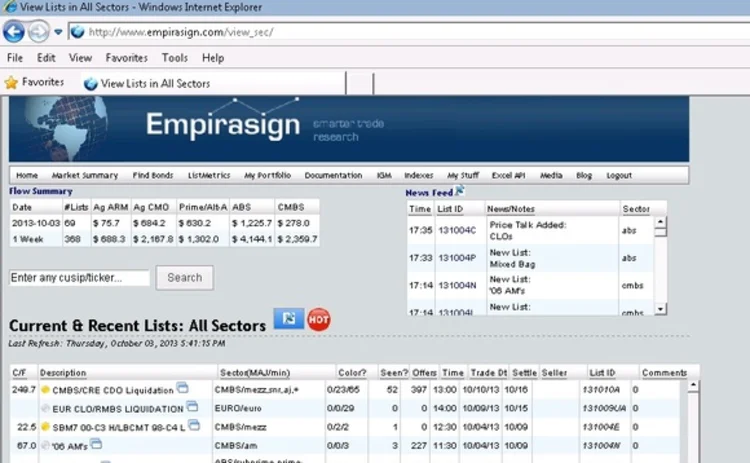Viewport: 750px width, 463px height.
Task: Open Documentation page
Action: tap(333, 176)
